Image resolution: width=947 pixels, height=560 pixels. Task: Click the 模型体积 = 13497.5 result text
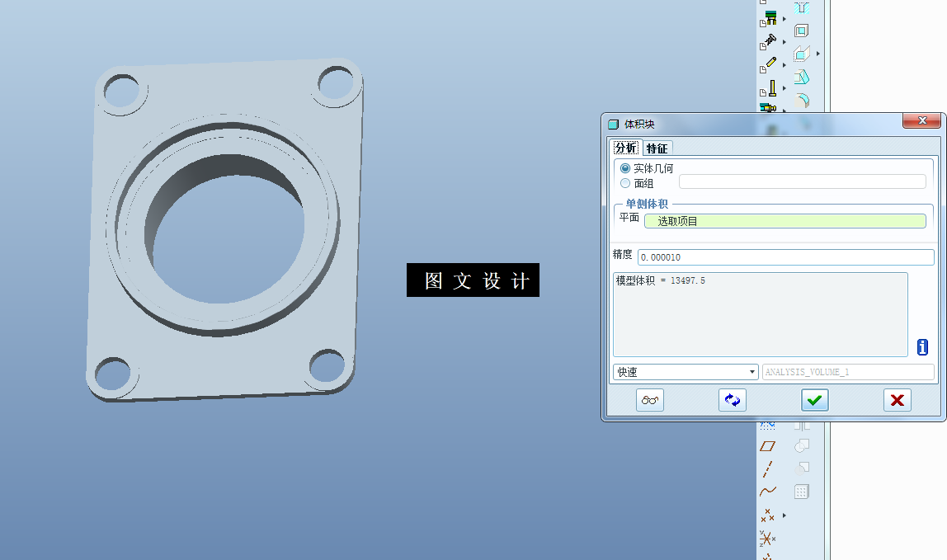click(x=660, y=281)
